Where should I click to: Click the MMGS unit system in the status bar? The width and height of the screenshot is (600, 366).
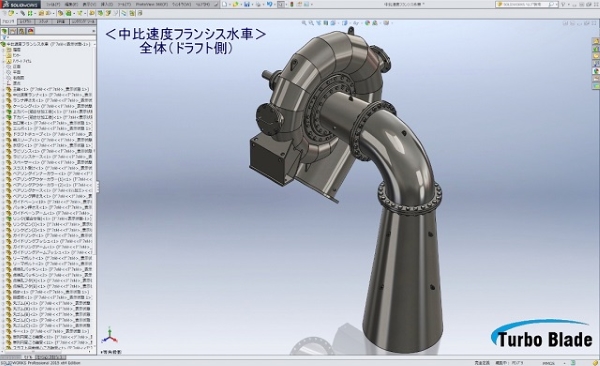point(548,363)
